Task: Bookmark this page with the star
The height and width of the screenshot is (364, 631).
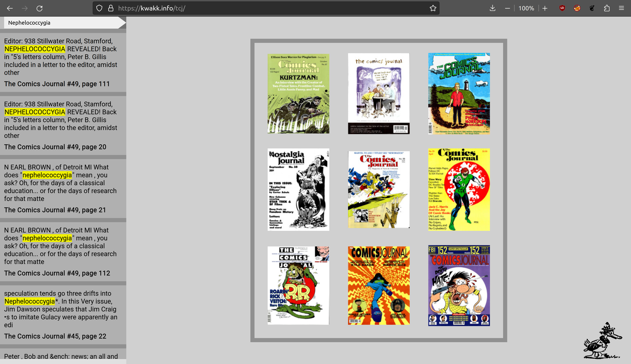Action: [x=433, y=8]
